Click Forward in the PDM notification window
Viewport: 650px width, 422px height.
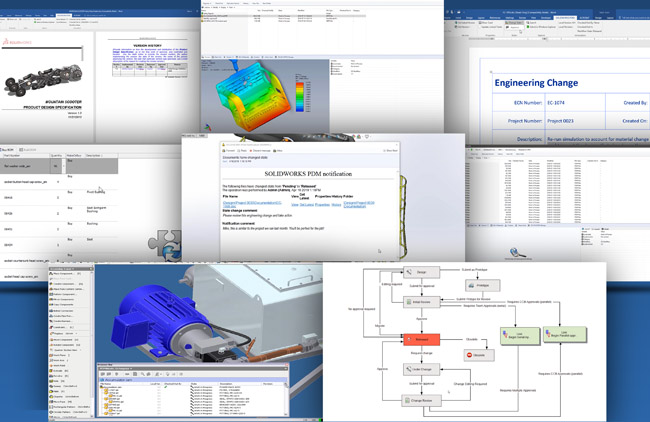(229, 150)
